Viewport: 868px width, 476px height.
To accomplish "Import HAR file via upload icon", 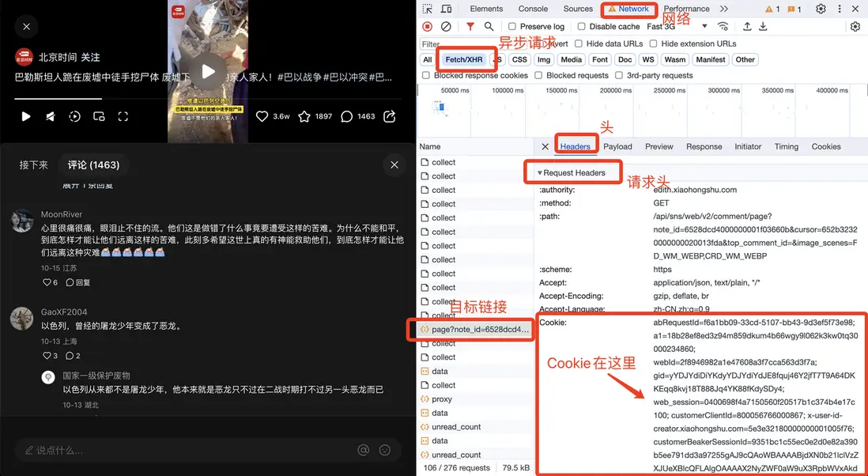I will coord(748,26).
